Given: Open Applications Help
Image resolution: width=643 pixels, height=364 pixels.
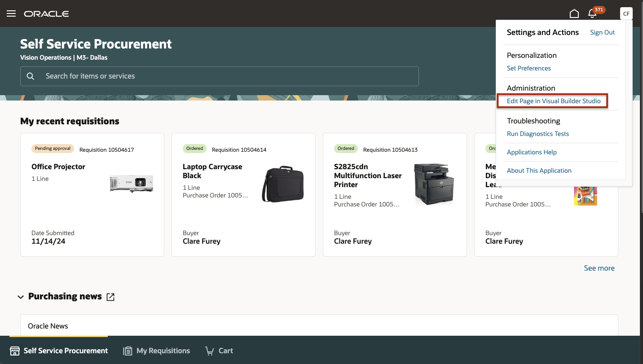Looking at the screenshot, I should click(532, 152).
